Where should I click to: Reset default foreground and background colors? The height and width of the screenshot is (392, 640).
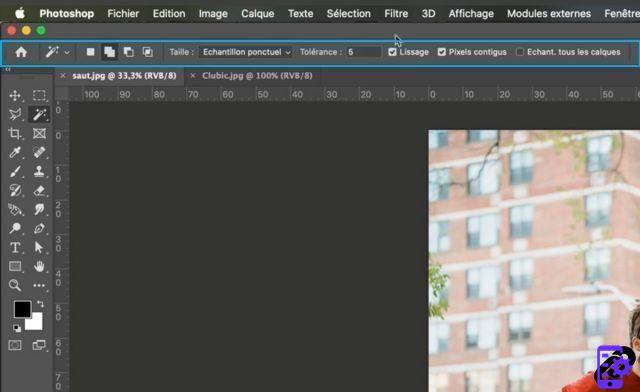point(16,328)
